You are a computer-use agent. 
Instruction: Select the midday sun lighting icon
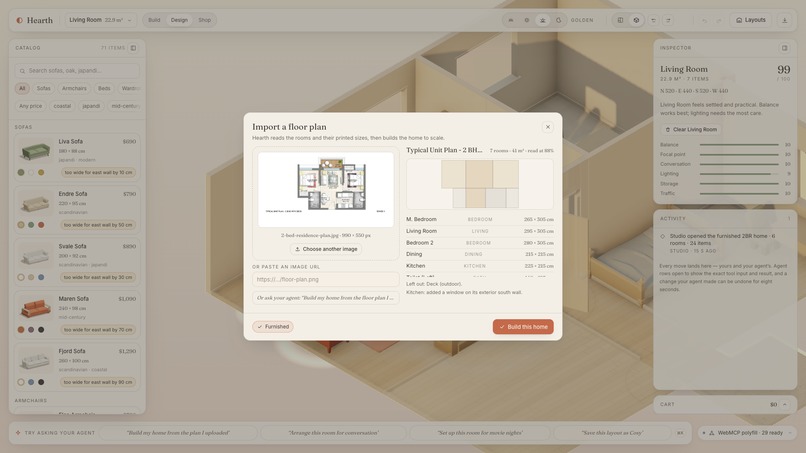click(x=526, y=20)
